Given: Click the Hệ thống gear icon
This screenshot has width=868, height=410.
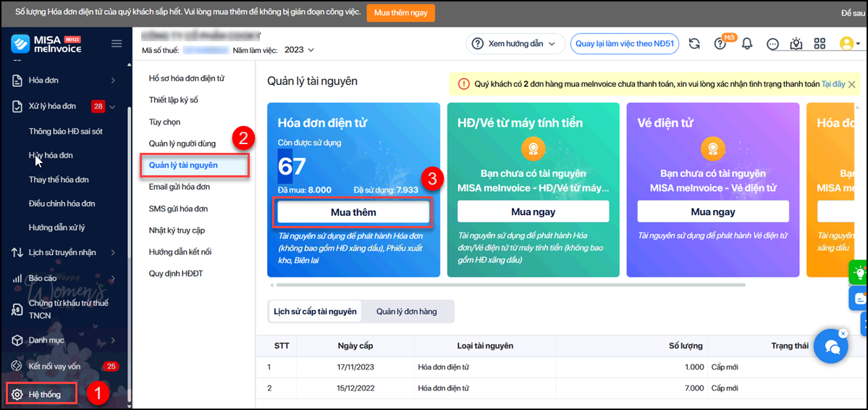Looking at the screenshot, I should pos(17,395).
